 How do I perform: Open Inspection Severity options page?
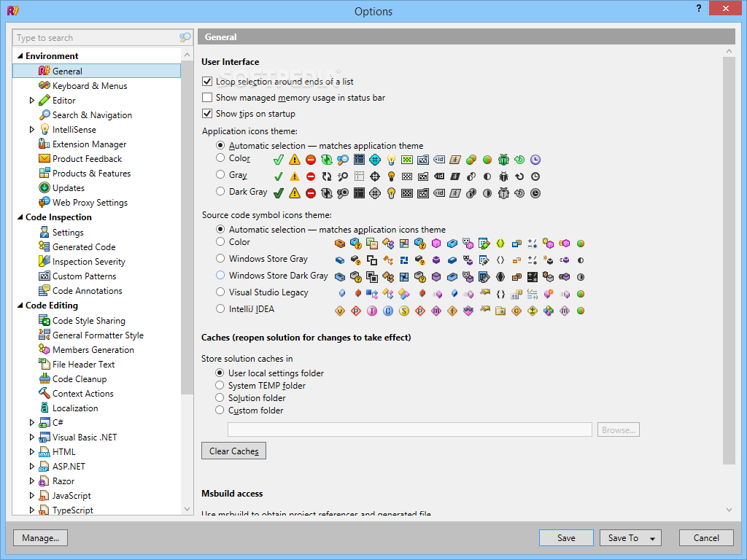pos(88,262)
